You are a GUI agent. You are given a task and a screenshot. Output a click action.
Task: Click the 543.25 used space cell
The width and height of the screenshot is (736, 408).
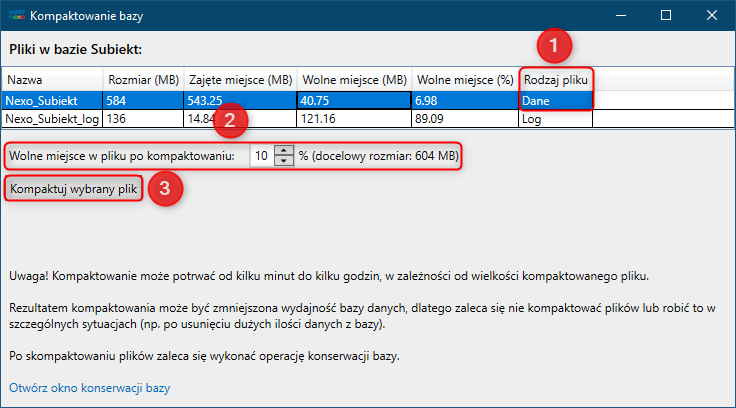[x=240, y=100]
